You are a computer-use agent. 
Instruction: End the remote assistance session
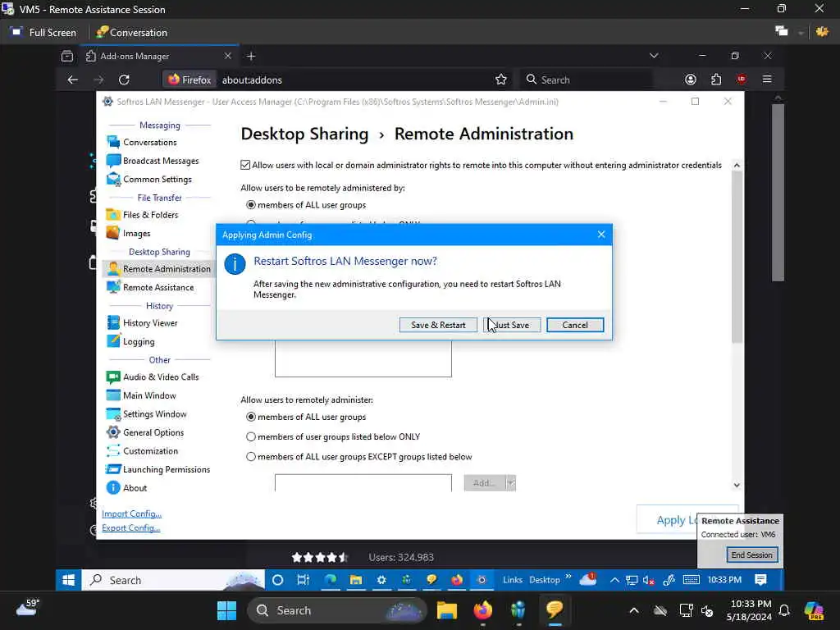click(751, 555)
